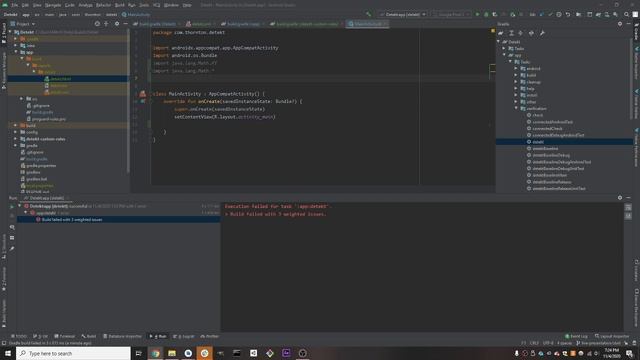Expand detekt-custom-rules folder in Project tree

(x=16, y=139)
